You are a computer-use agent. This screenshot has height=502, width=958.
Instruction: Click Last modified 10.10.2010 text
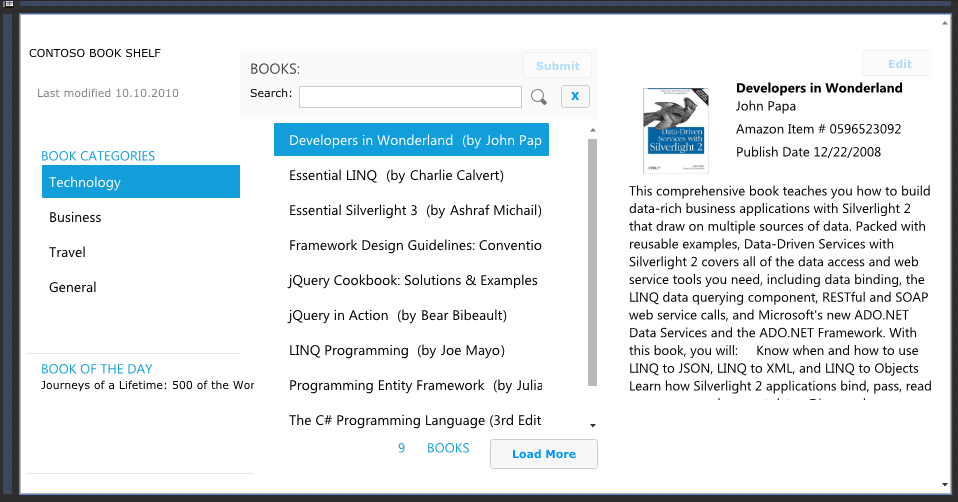coord(108,93)
